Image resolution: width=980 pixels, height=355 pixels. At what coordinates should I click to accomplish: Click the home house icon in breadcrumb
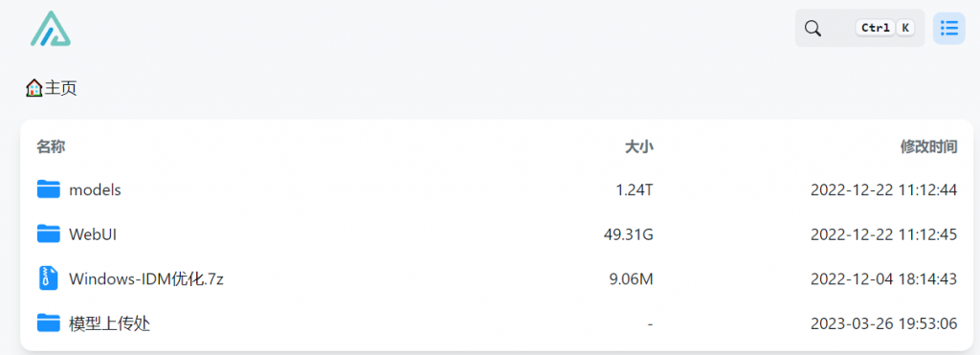click(33, 88)
